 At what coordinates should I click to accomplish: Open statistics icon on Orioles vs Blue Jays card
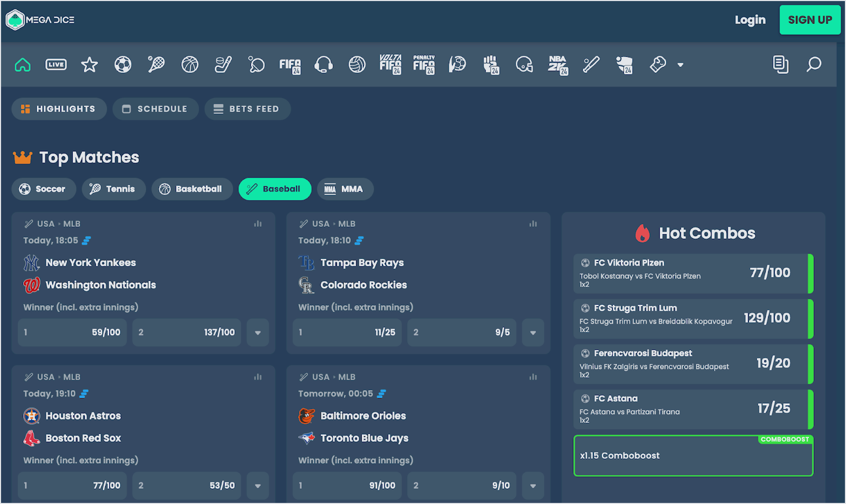coord(533,377)
